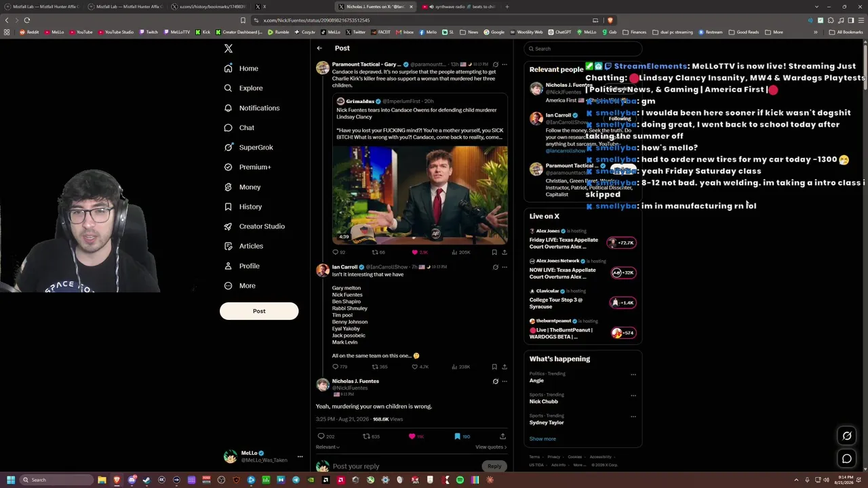Viewport: 868px width, 488px height.
Task: Open Home in the X sidebar
Action: (241, 68)
